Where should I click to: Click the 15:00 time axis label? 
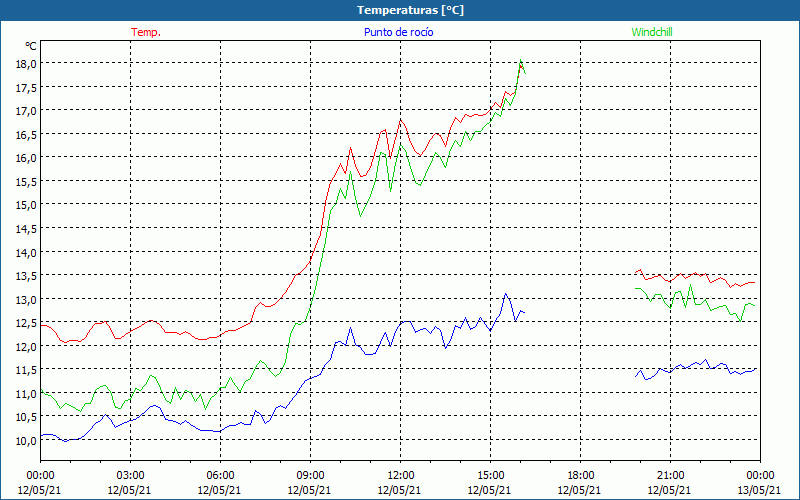click(x=490, y=476)
